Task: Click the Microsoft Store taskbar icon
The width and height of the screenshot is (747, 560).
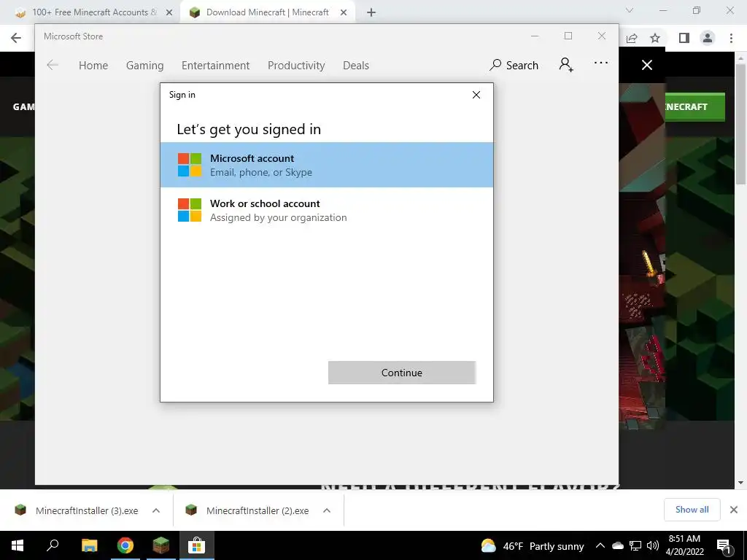Action: click(x=196, y=545)
